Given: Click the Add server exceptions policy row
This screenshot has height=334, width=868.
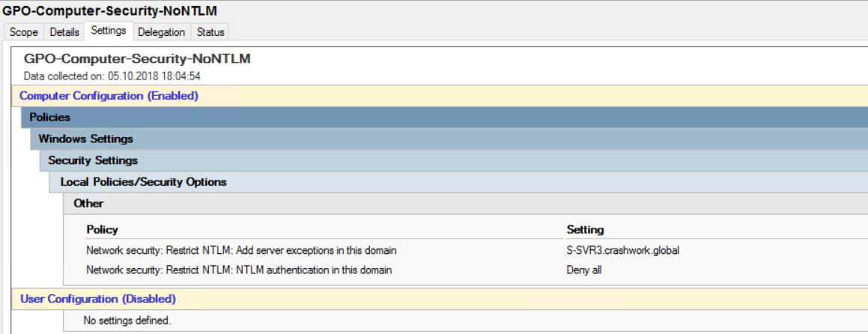Looking at the screenshot, I should 241,250.
